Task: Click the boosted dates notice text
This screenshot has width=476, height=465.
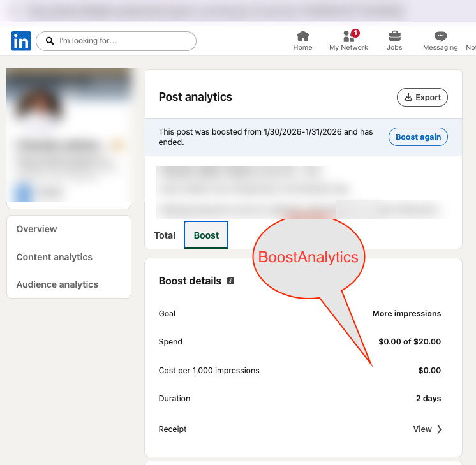Action: point(265,137)
